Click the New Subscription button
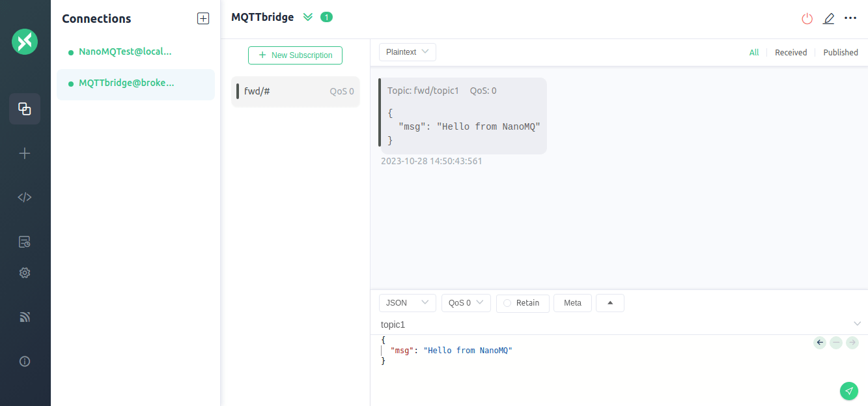The height and width of the screenshot is (406, 868). coord(295,55)
